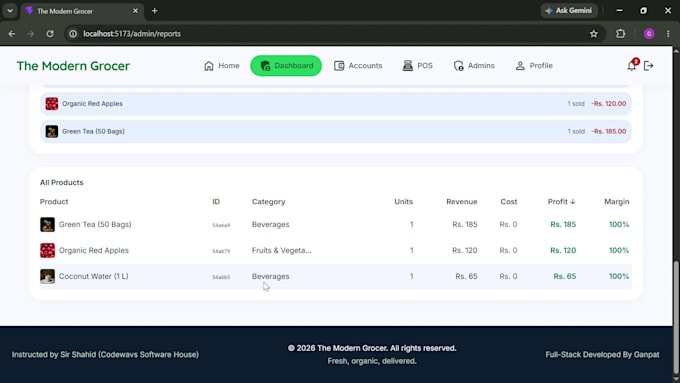
Task: Click Green Tea thumbnail in All Products
Action: [47, 225]
